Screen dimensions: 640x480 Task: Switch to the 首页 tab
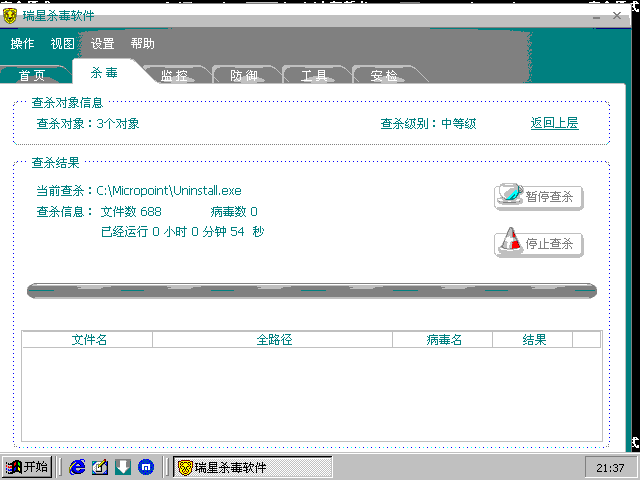(x=33, y=75)
